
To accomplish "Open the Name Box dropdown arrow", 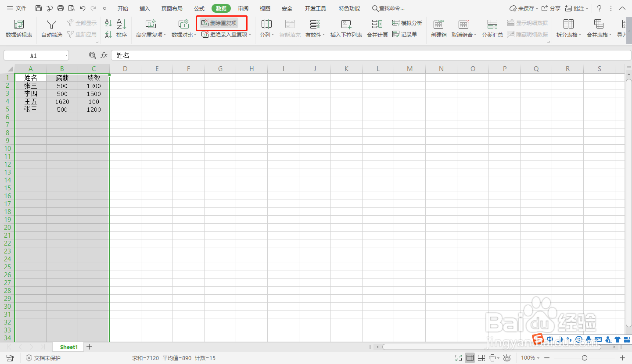I will click(66, 56).
